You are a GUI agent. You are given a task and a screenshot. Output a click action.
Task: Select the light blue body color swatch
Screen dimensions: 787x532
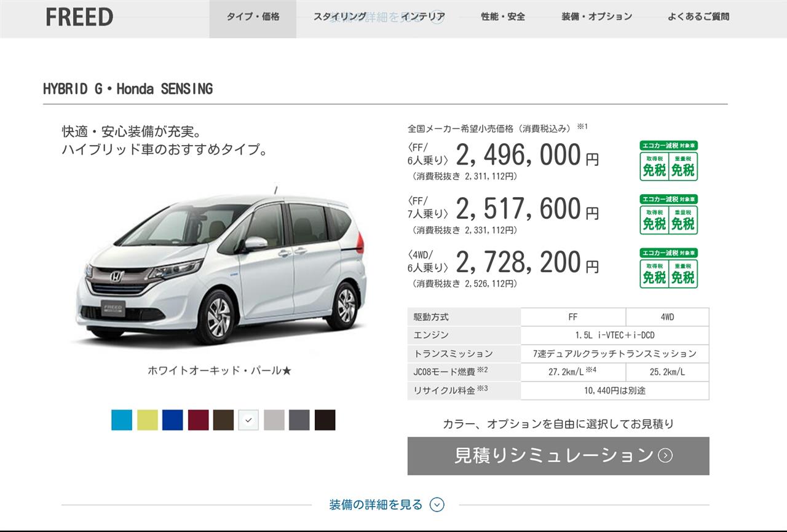(x=122, y=420)
